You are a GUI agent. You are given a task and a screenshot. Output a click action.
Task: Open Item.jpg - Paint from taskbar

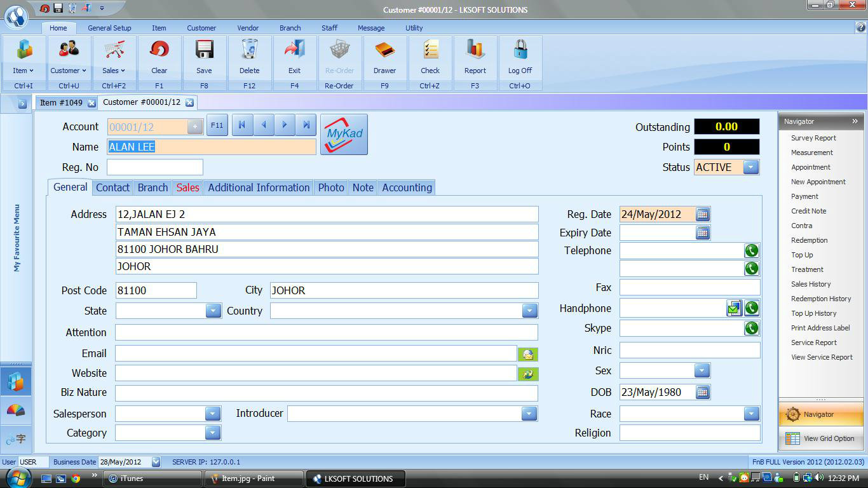pos(254,478)
